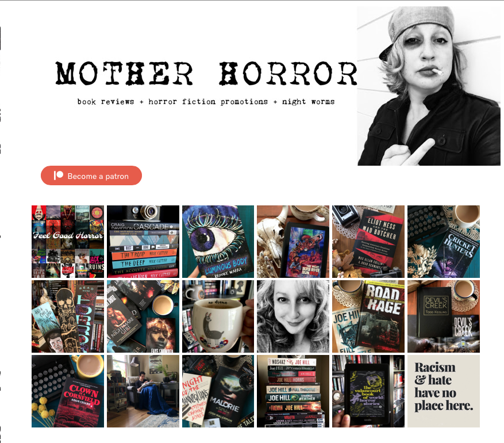View the Cricket Hunters book photo
This screenshot has width=504, height=443.
[x=444, y=242]
